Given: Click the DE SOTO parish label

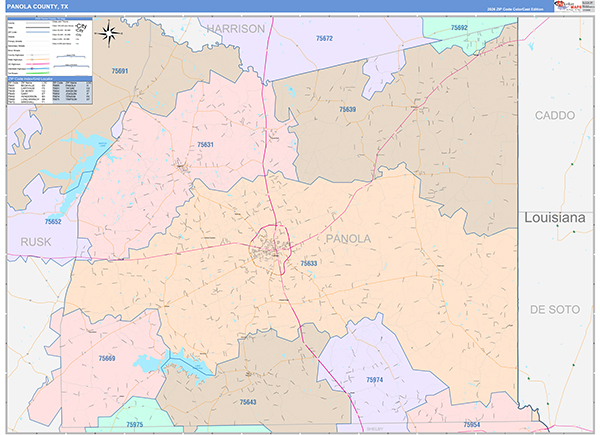Looking at the screenshot, I should [555, 309].
